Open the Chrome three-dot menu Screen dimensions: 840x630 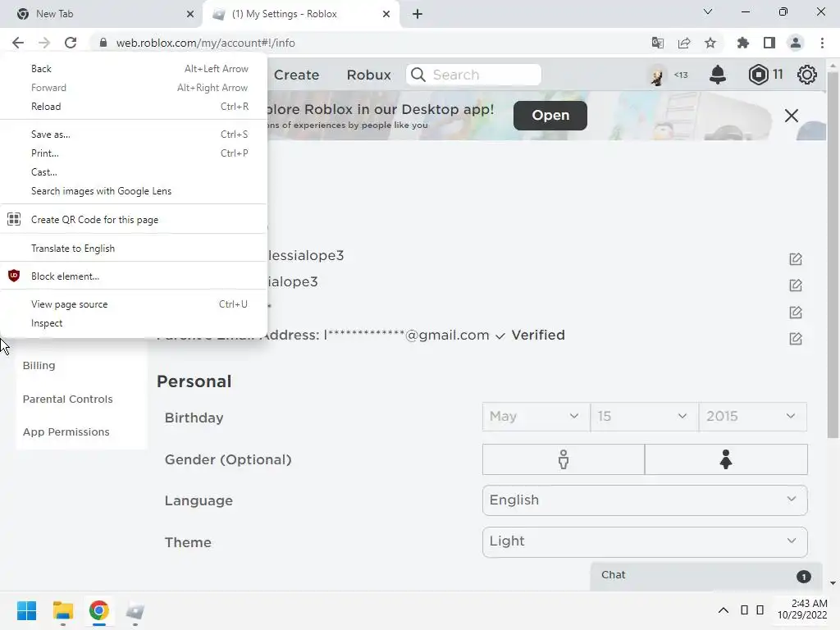click(822, 43)
